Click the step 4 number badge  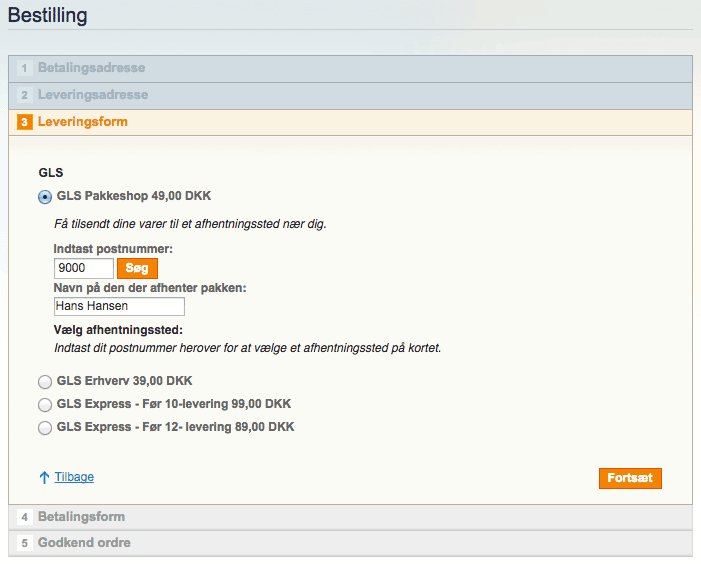pyautogui.click(x=24, y=518)
